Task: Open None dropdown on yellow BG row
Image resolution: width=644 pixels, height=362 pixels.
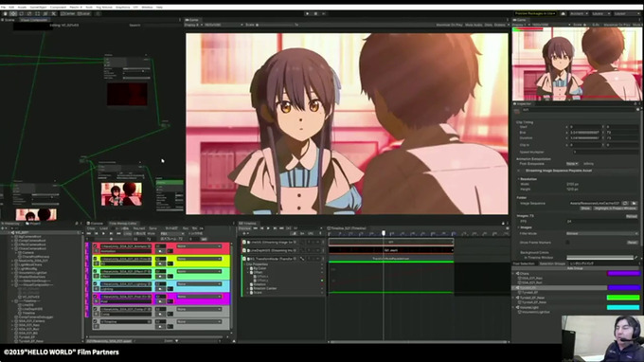Action: point(199,260)
